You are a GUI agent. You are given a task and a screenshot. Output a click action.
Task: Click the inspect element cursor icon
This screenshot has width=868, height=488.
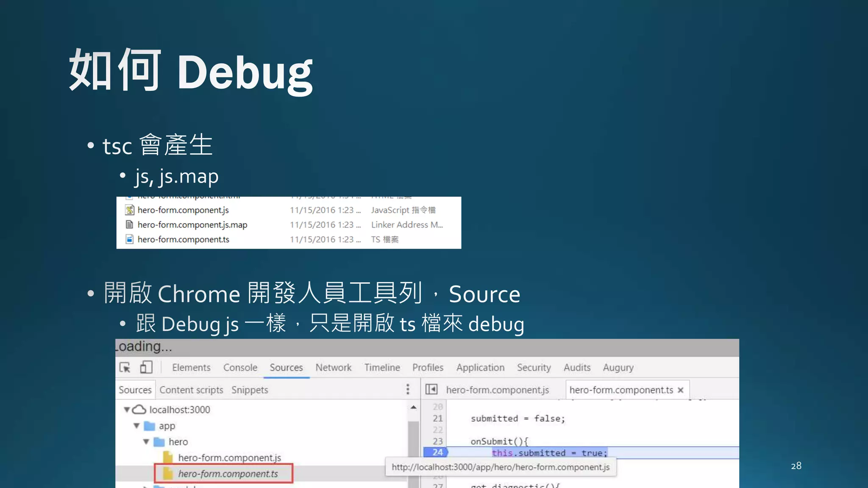[x=125, y=367]
